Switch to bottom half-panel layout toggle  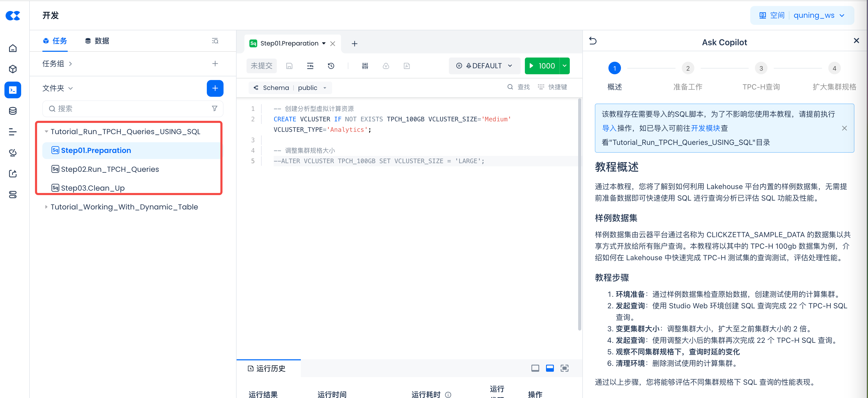point(550,368)
